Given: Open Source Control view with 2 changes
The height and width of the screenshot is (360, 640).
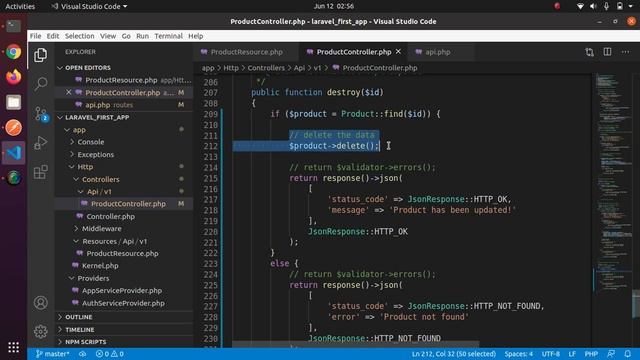Looking at the screenshot, I should point(41,114).
